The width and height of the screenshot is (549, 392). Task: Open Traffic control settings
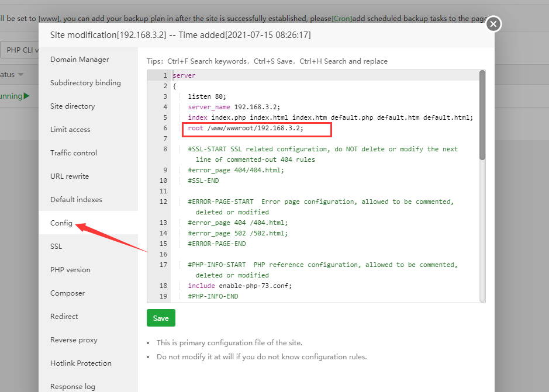click(x=74, y=153)
